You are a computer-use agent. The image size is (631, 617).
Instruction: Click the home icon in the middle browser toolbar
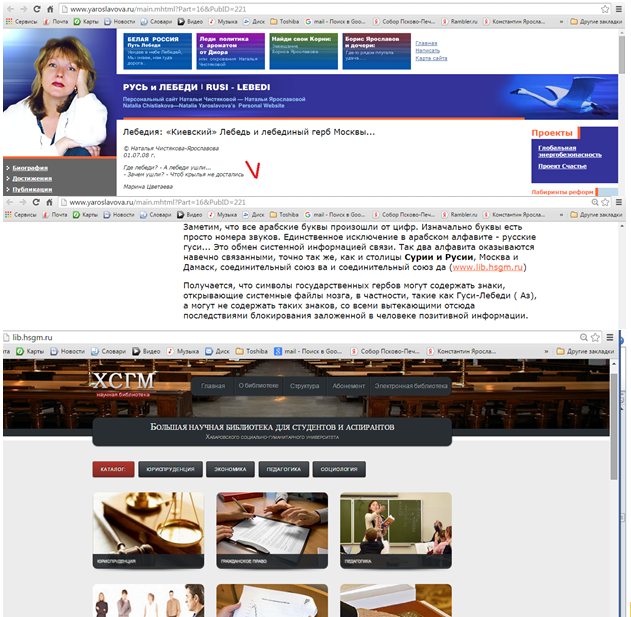pyautogui.click(x=49, y=202)
